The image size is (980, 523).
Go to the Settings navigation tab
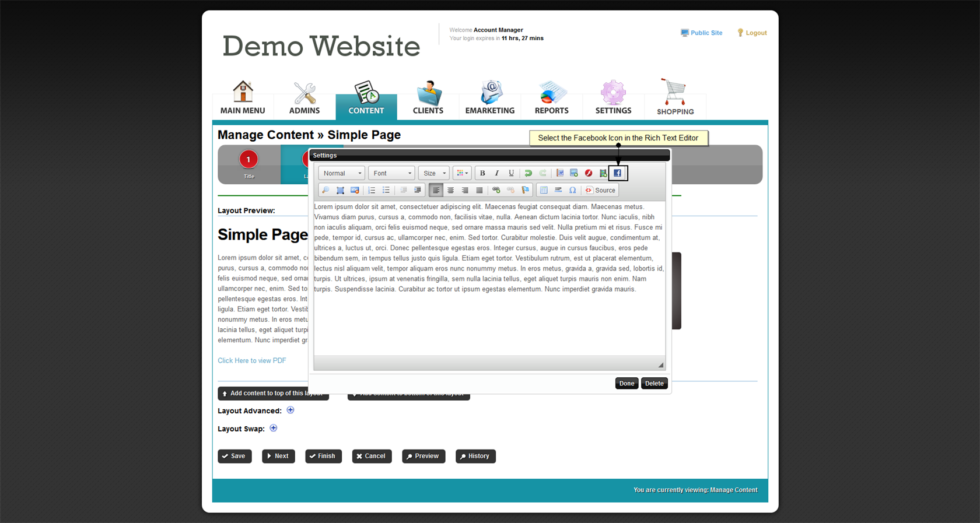click(x=613, y=98)
